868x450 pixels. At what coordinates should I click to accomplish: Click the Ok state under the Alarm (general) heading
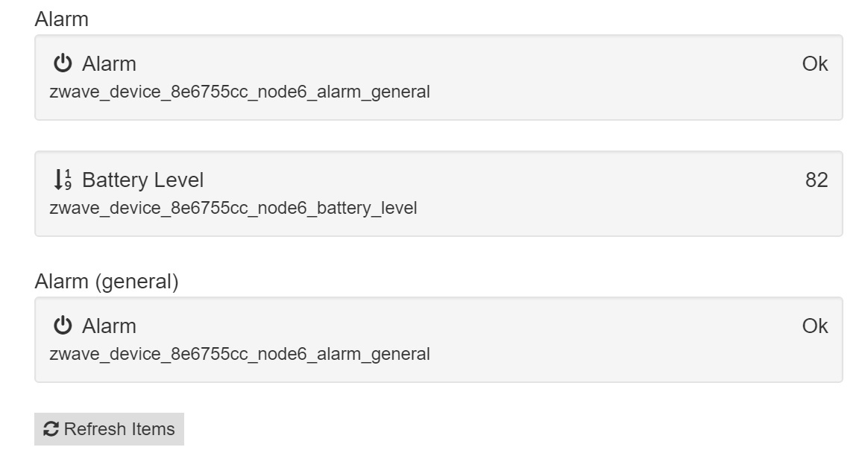[814, 326]
